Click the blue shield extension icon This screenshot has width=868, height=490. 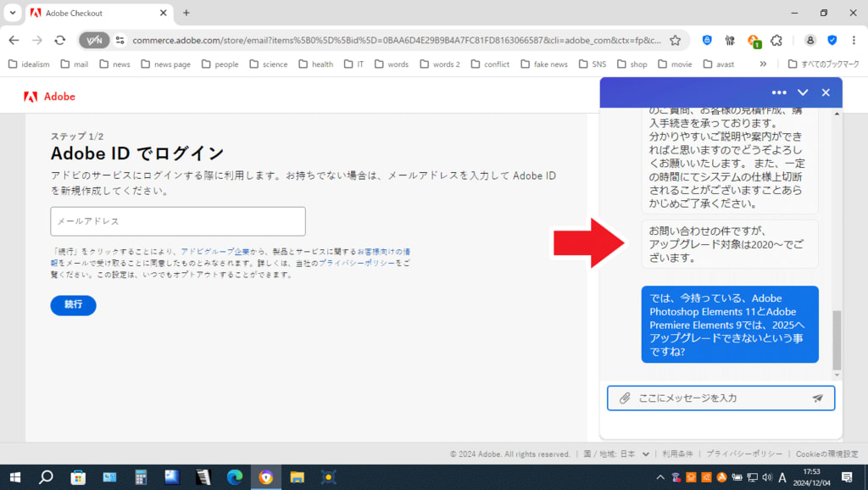707,40
